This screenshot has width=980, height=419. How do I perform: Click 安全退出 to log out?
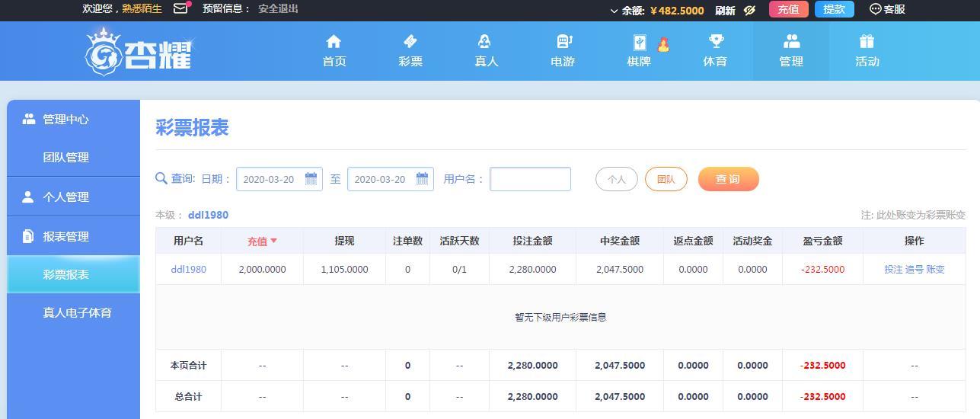pyautogui.click(x=278, y=9)
